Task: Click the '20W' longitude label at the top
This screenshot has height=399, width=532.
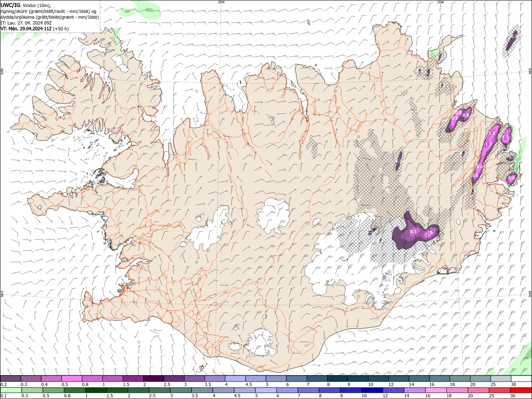Action: (221, 2)
